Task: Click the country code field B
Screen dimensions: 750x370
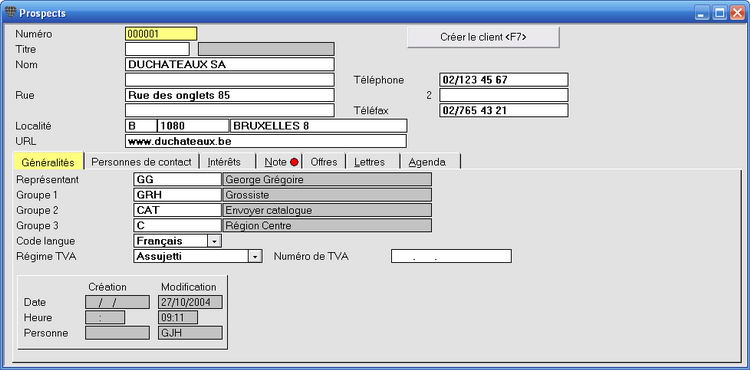Action: coord(141,126)
